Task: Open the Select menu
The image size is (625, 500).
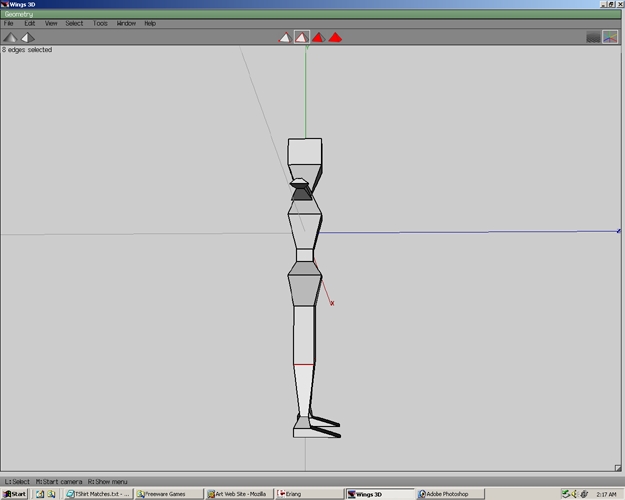Action: tap(74, 24)
